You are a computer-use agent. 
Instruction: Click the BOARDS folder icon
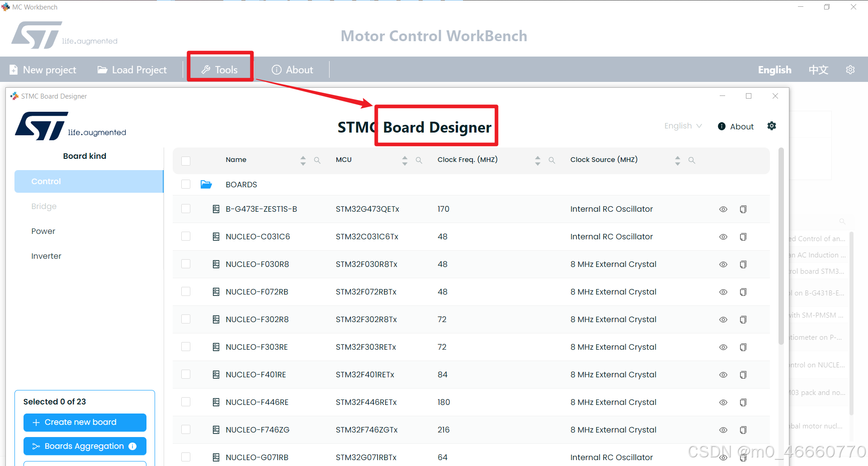tap(206, 184)
